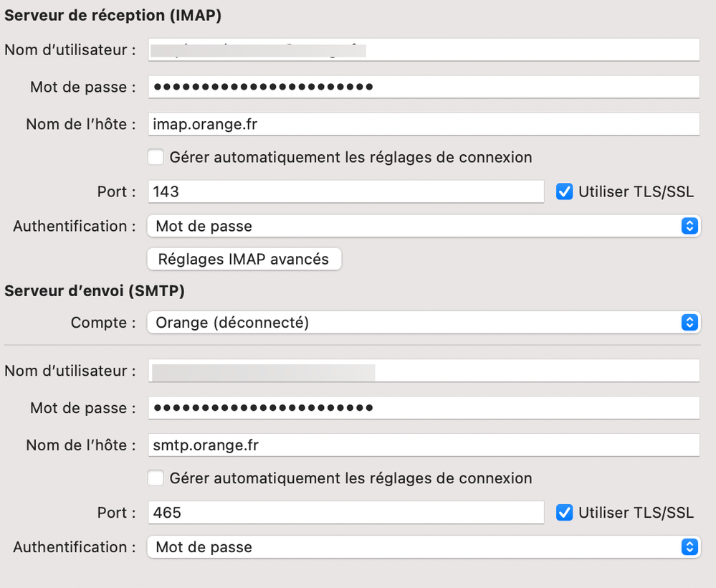Image resolution: width=716 pixels, height=588 pixels.
Task: Open the Réglages IMAP avancés settings
Action: (244, 259)
